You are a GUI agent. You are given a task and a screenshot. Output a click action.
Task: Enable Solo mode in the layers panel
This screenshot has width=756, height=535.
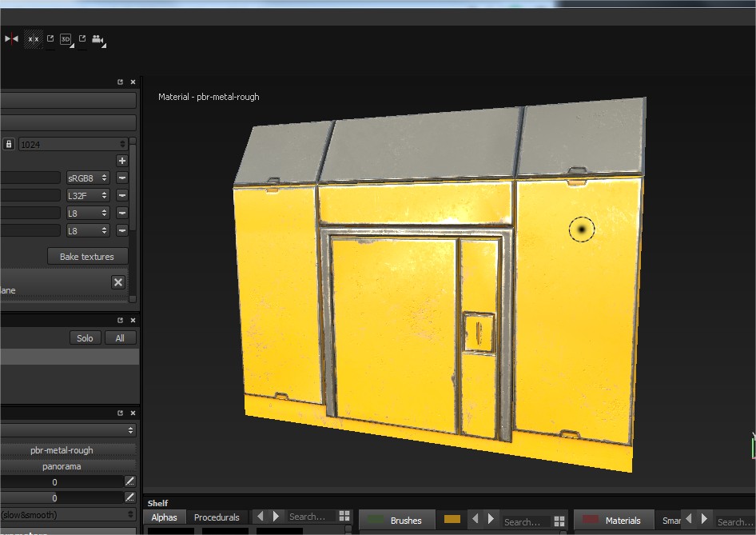[x=85, y=337]
